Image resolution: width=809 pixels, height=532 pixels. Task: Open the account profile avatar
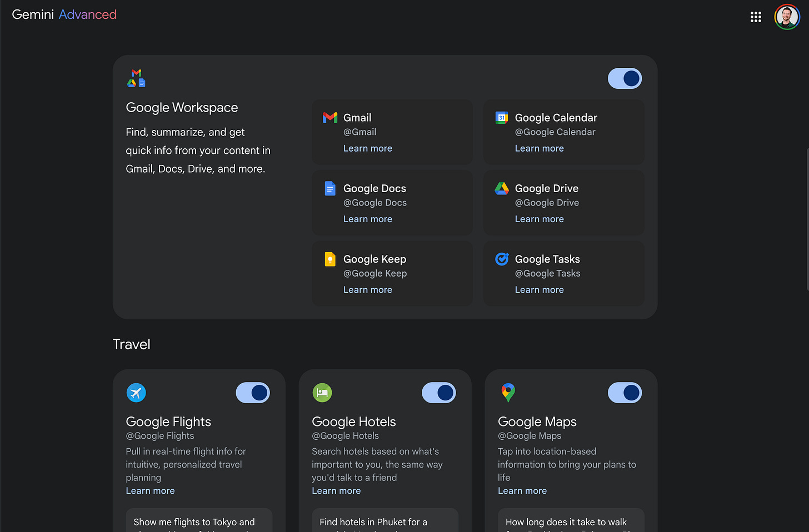point(787,17)
